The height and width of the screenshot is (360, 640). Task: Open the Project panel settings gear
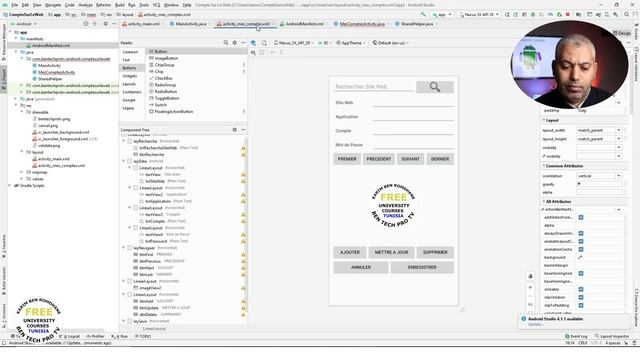(x=105, y=24)
